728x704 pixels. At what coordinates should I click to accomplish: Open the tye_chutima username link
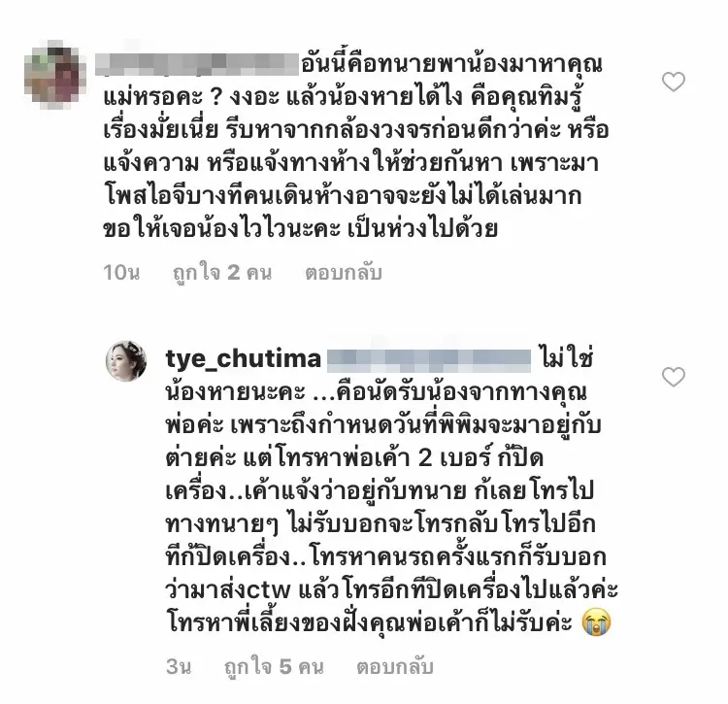click(x=243, y=358)
